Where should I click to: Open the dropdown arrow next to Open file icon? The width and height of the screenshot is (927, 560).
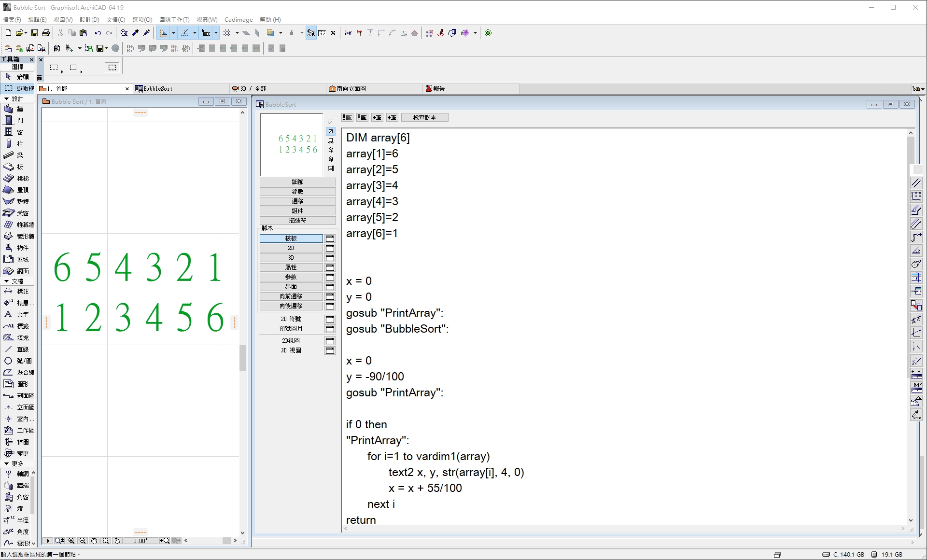pos(26,33)
